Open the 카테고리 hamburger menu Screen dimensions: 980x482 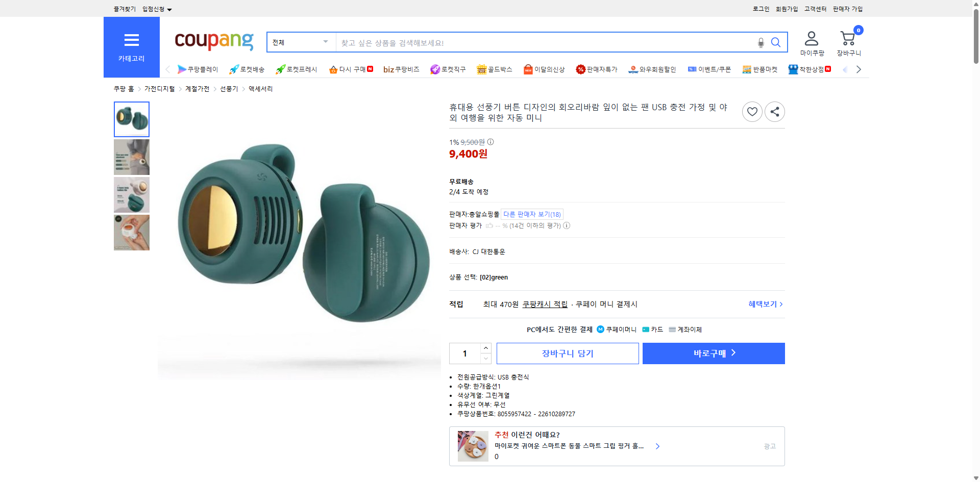(131, 40)
